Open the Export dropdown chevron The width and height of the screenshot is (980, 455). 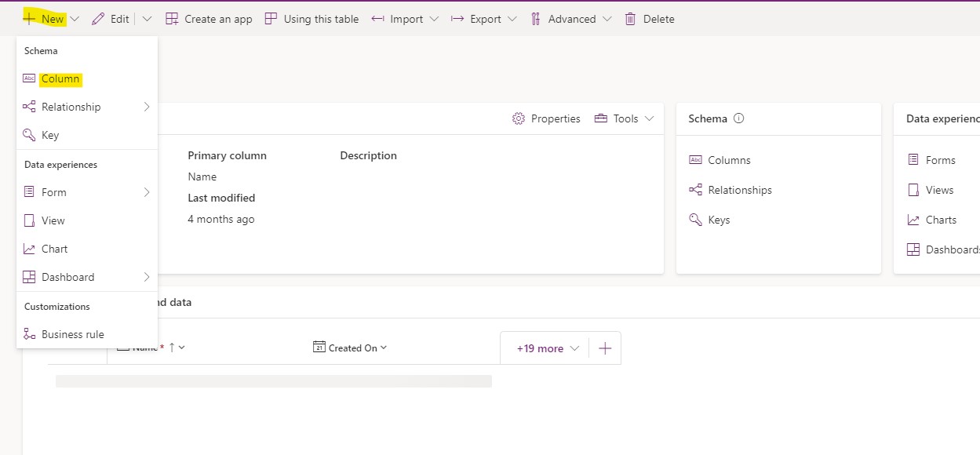(x=512, y=19)
